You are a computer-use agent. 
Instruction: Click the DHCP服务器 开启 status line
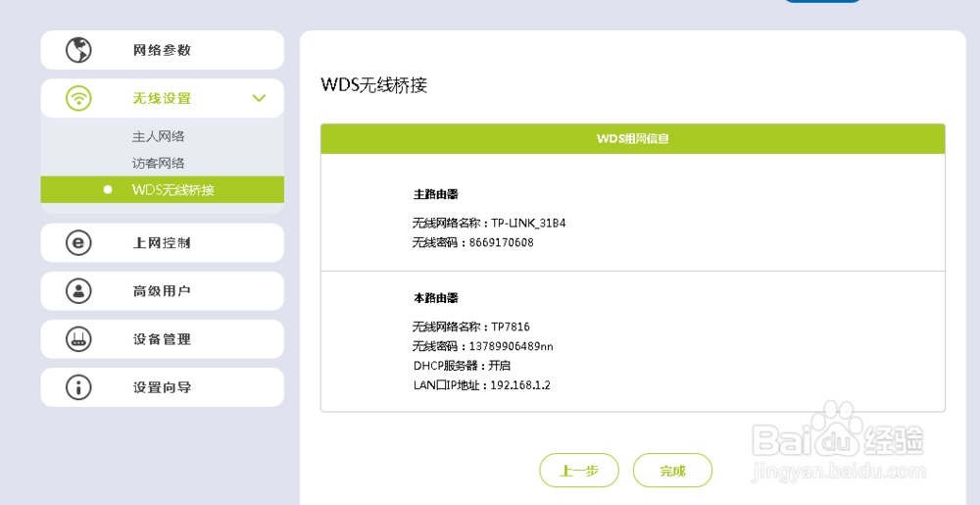pyautogui.click(x=462, y=366)
